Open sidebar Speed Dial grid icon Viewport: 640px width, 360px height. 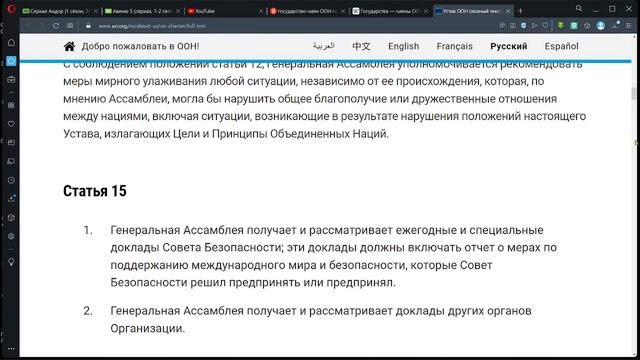click(11, 105)
